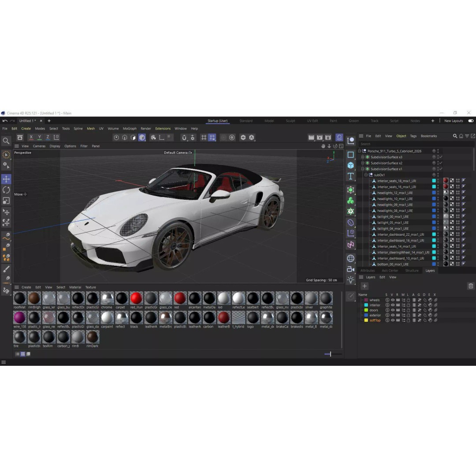Open viewport Cameras menu
This screenshot has width=476, height=476.
point(39,146)
